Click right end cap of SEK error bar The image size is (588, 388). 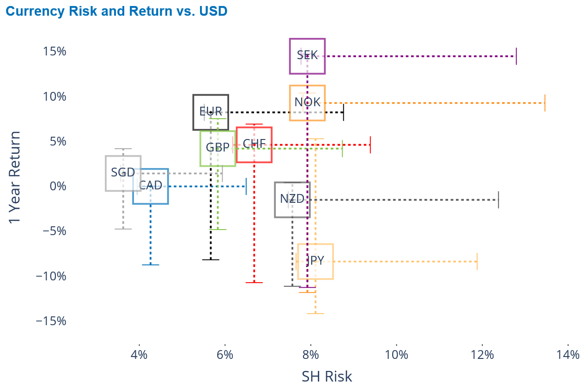[x=516, y=56]
